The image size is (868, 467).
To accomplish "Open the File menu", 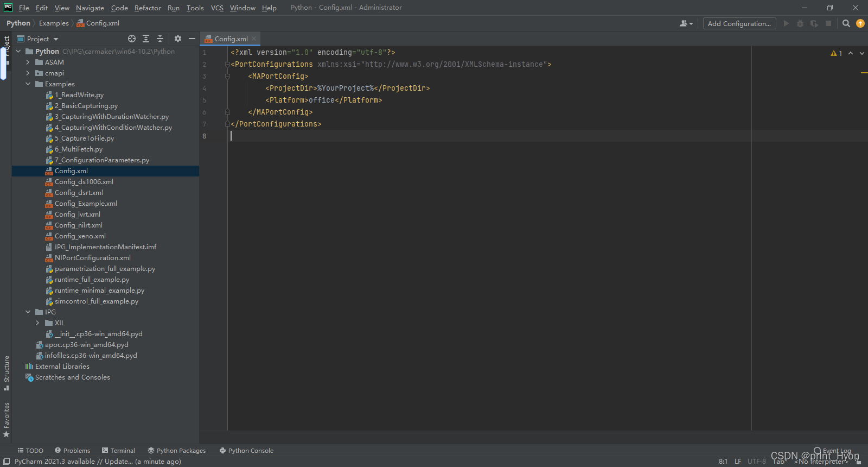I will pos(24,8).
